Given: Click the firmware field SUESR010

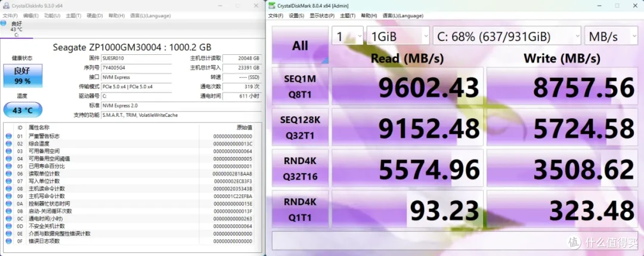Looking at the screenshot, I should pos(137,58).
